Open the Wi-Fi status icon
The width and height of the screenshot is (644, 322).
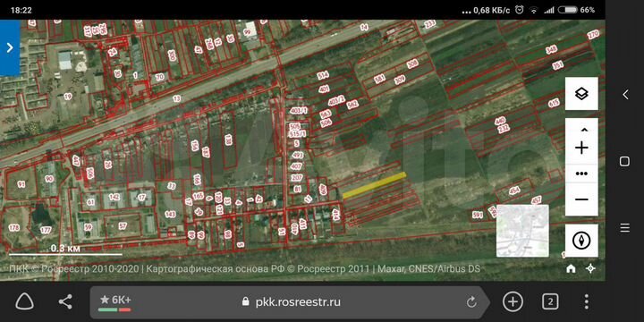click(x=534, y=10)
